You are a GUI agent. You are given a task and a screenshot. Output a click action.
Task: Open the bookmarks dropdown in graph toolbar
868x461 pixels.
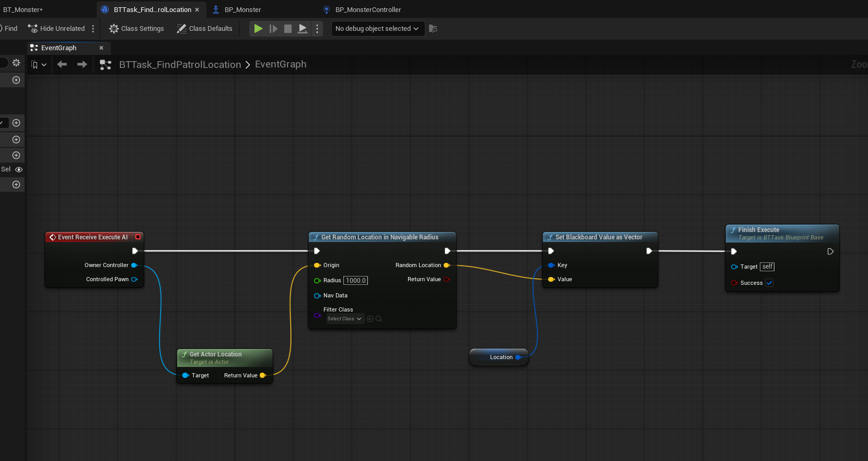[x=39, y=65]
